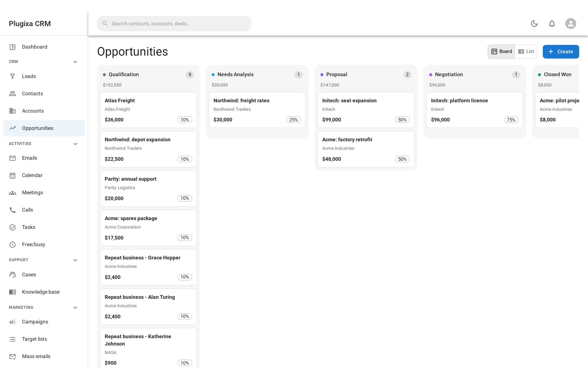
Task: Collapse the Marketing sidebar section
Action: coord(75,308)
